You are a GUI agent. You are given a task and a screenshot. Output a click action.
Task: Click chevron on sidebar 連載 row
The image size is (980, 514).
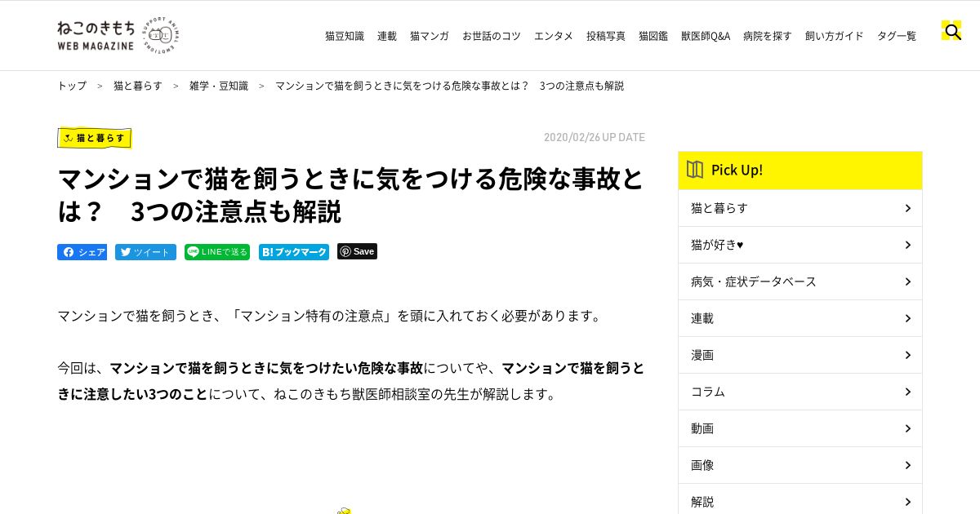pyautogui.click(x=907, y=318)
